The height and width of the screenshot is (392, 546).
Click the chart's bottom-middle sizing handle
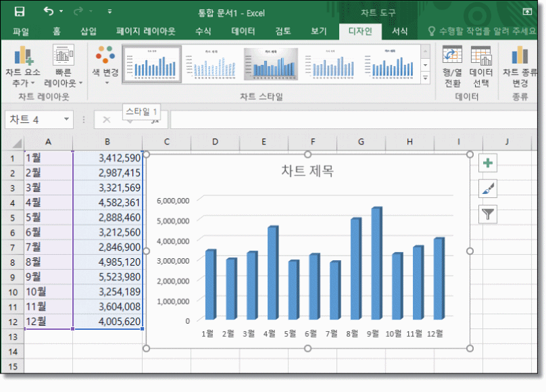click(x=307, y=348)
